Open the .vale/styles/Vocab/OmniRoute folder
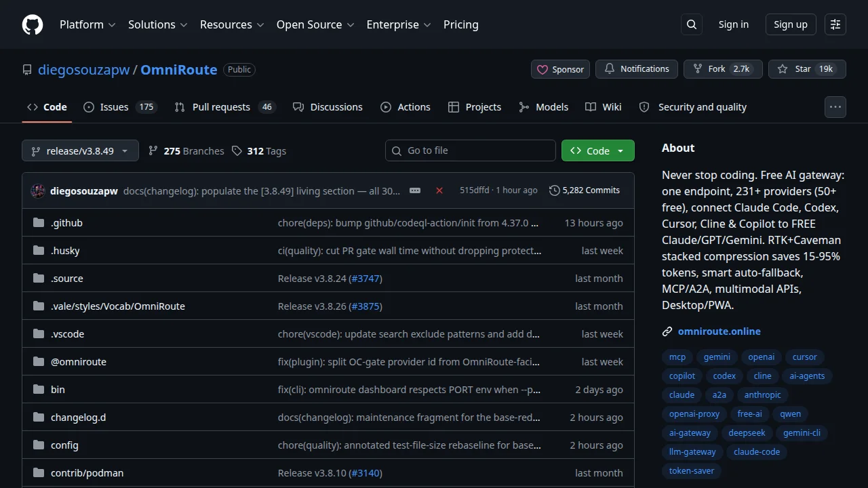868x488 pixels. point(118,306)
